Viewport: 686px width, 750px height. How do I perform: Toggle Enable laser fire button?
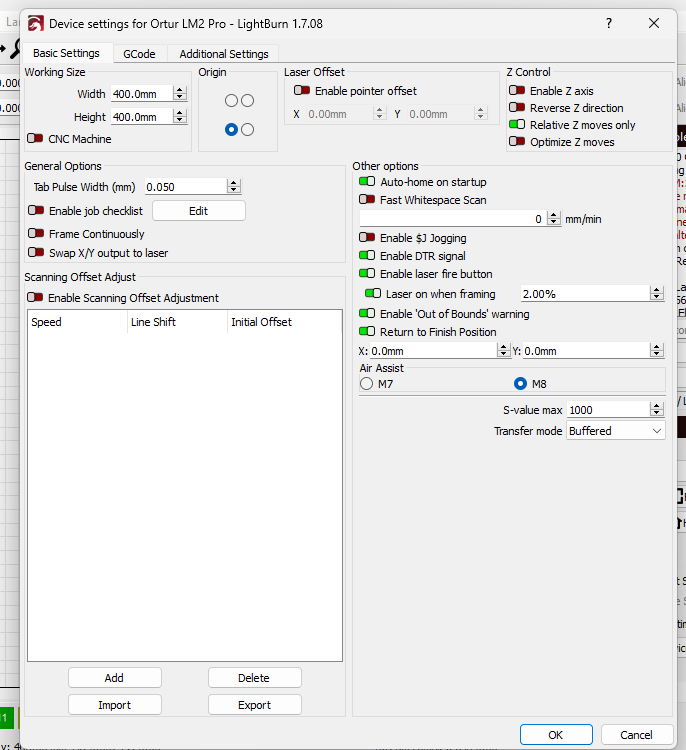[367, 274]
